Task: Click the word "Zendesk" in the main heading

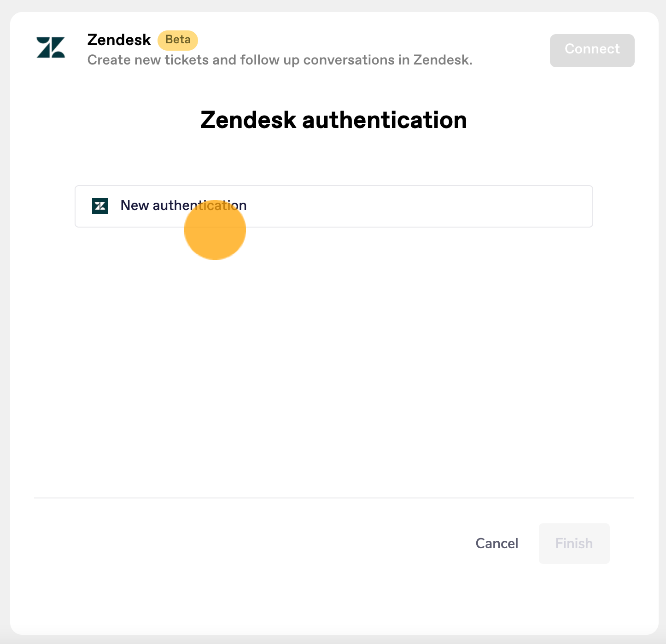Action: pos(249,120)
